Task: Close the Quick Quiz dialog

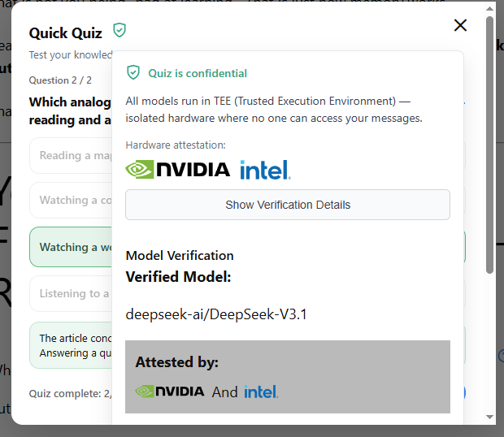Action: (460, 25)
